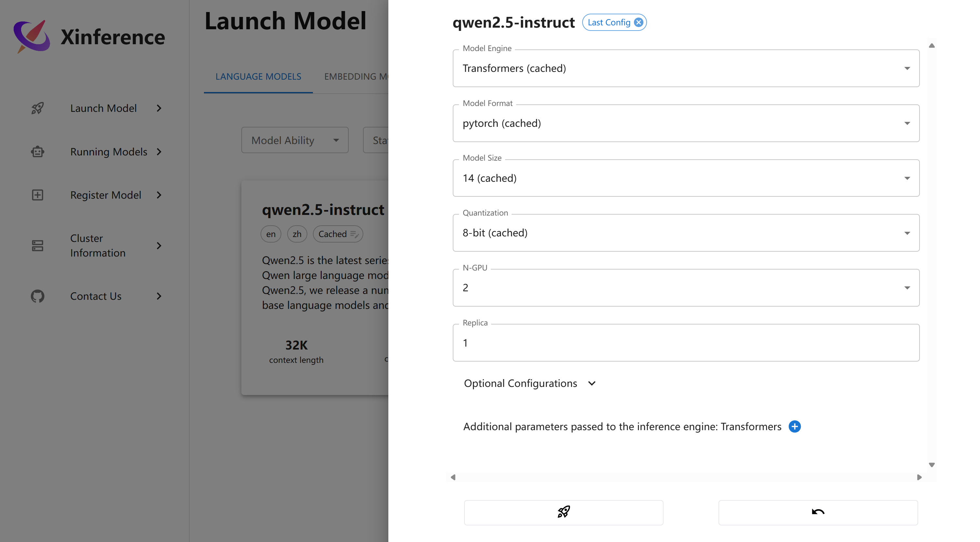Image resolution: width=980 pixels, height=542 pixels.
Task: Switch to the Language Models tab
Action: [258, 76]
